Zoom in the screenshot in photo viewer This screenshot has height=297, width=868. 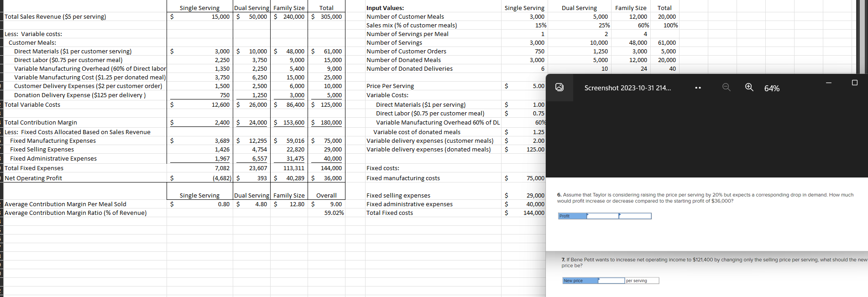pyautogui.click(x=749, y=87)
